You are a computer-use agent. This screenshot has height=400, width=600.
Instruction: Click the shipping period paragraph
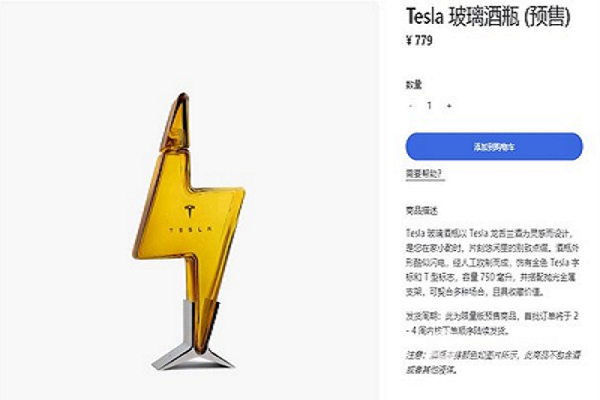pos(492,323)
